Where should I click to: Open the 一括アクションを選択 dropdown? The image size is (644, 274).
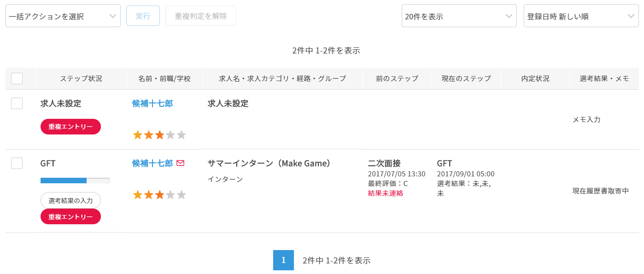pyautogui.click(x=63, y=16)
